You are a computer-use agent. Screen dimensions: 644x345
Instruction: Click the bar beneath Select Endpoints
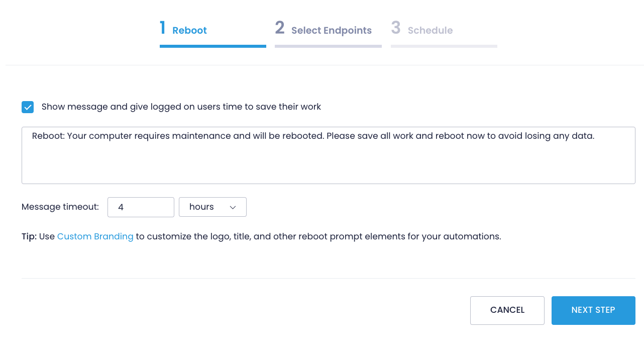tap(328, 46)
